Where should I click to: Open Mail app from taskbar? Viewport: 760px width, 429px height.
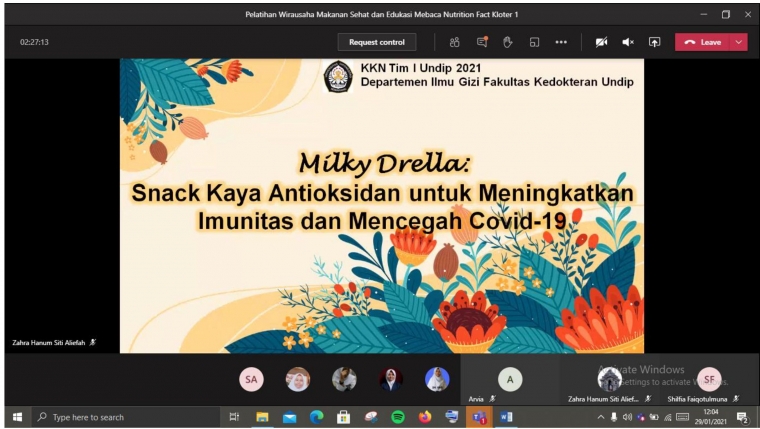(289, 417)
